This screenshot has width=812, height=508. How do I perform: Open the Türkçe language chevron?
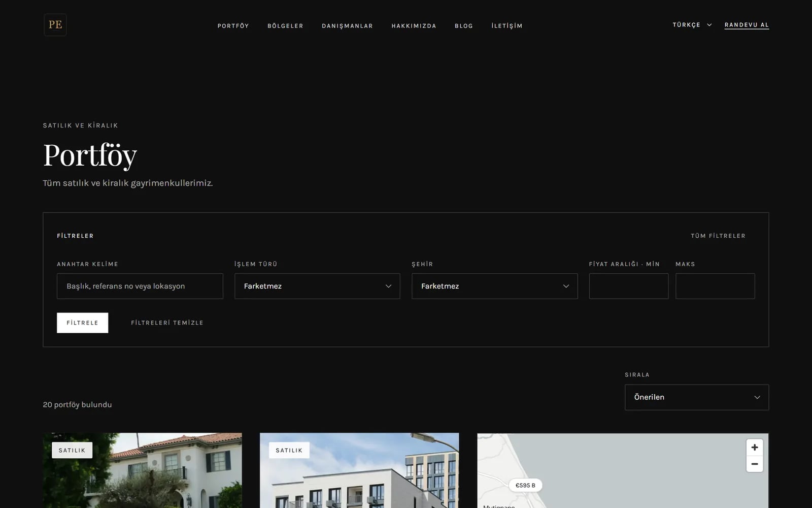click(x=709, y=25)
